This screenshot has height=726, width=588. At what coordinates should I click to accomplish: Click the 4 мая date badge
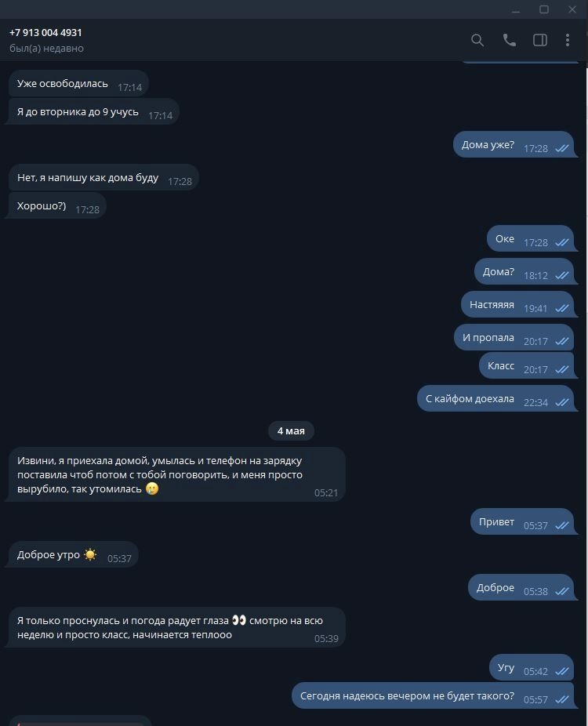291,431
